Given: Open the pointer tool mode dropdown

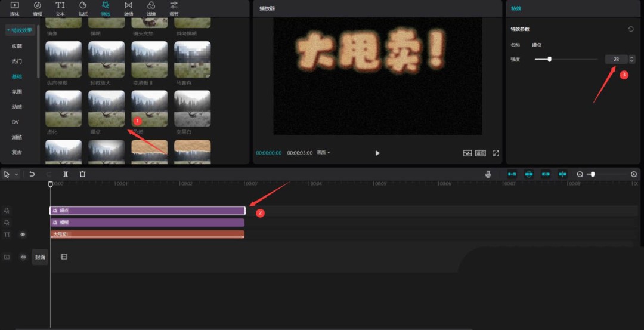Looking at the screenshot, I should pos(17,174).
